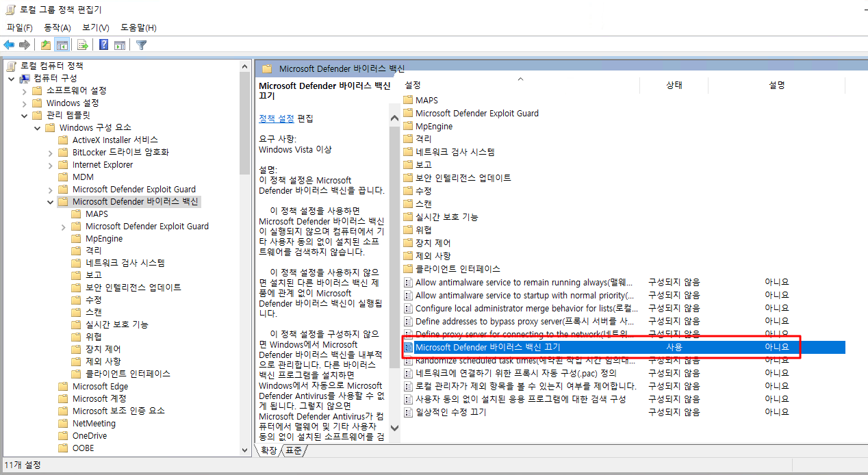
Task: Open the 보기(V) menu
Action: coord(96,27)
